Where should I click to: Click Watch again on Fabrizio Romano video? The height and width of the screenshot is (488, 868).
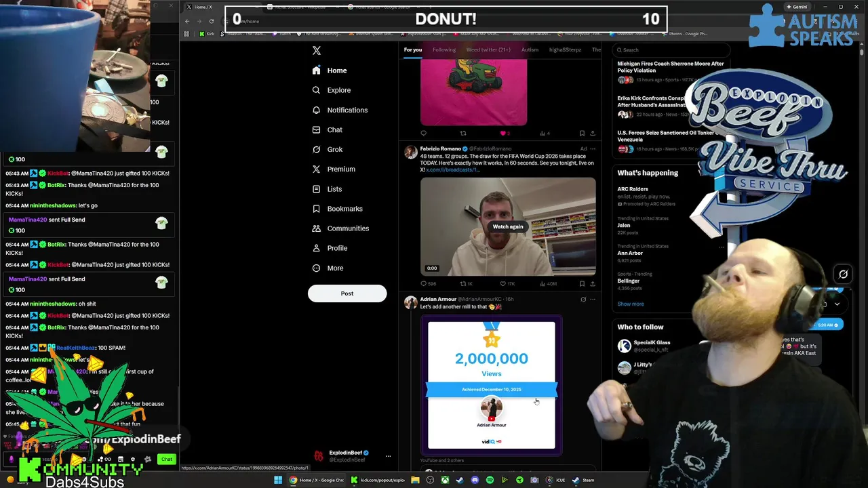pyautogui.click(x=508, y=227)
